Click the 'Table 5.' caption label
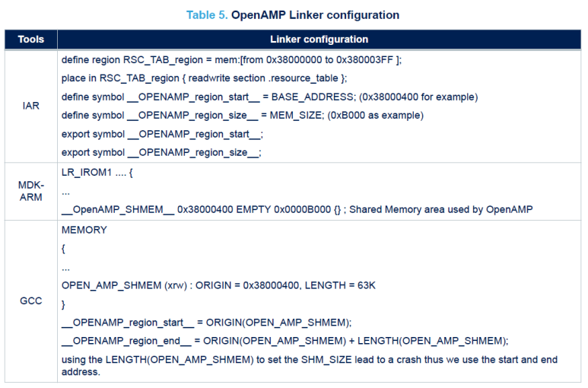The height and width of the screenshot is (388, 588). (207, 15)
